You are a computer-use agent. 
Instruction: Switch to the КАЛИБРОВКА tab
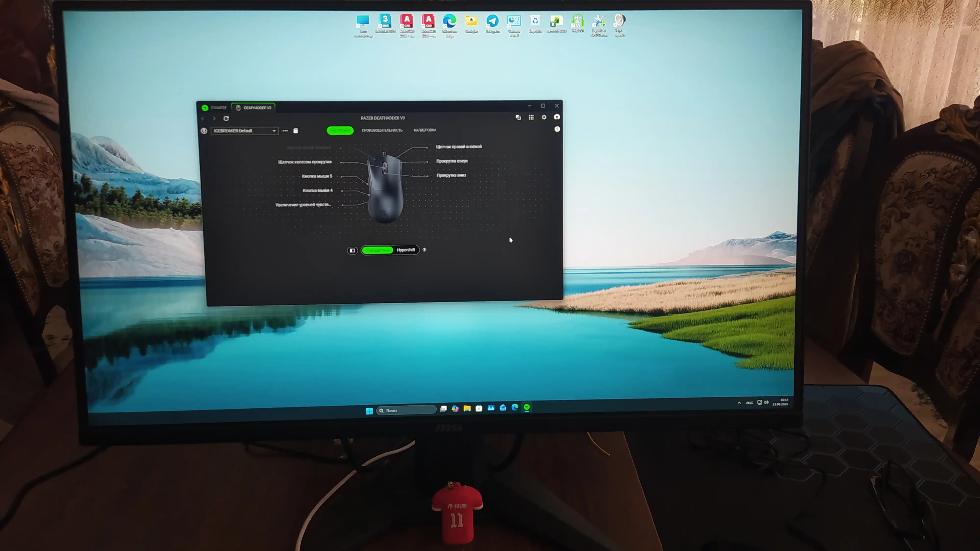[425, 130]
